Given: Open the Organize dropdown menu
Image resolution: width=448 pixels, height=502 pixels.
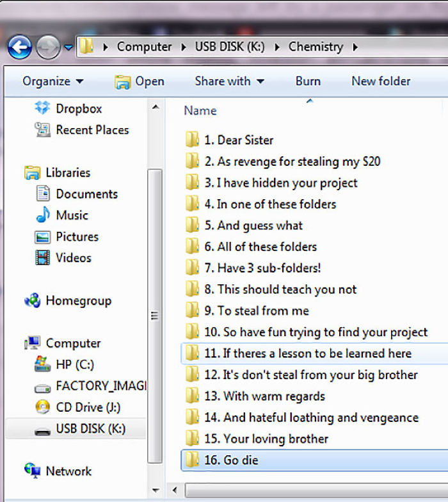Looking at the screenshot, I should point(52,81).
